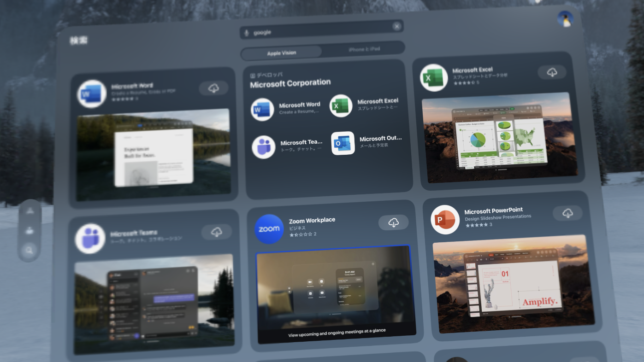Open the PowerPoint app icon
644x362 pixels.
[x=445, y=219]
